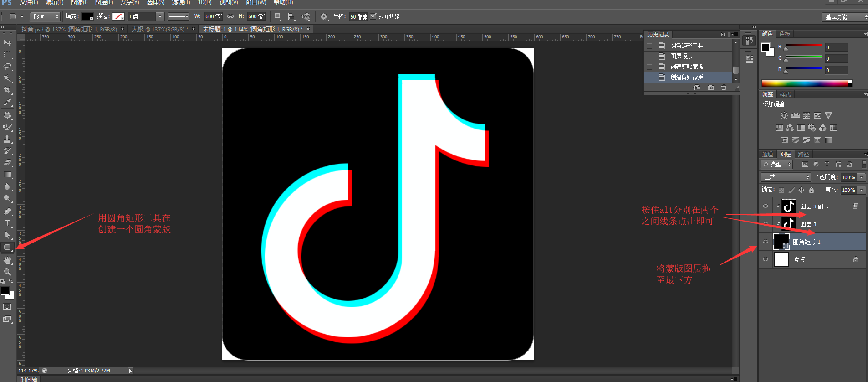Add Levels adjustment

(796, 116)
